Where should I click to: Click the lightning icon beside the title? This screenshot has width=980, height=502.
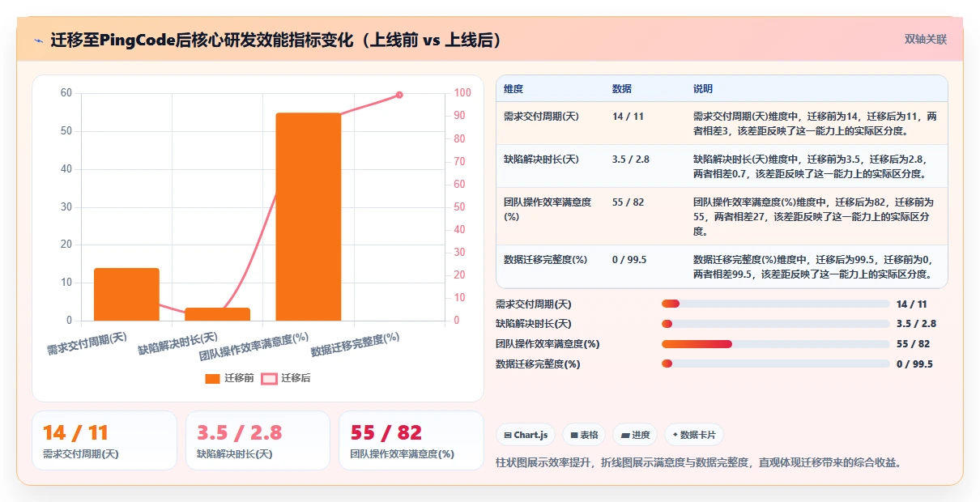click(x=38, y=40)
